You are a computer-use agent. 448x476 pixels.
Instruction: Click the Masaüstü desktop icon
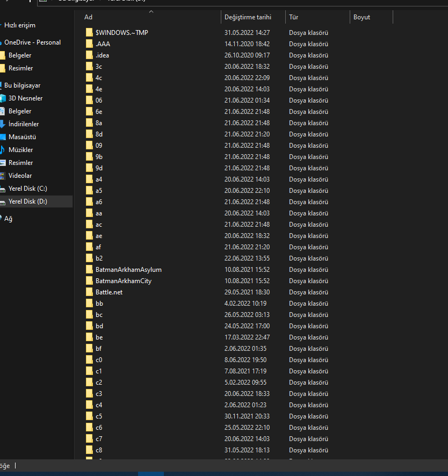point(3,137)
